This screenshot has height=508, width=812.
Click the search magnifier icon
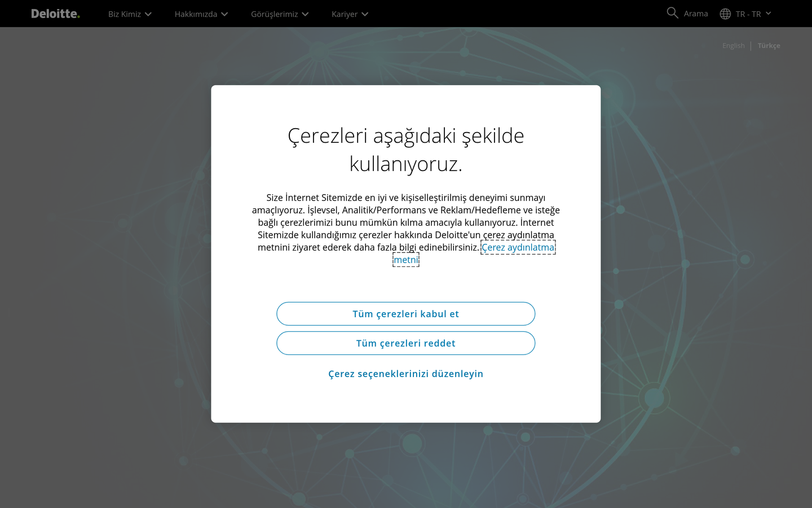(672, 13)
